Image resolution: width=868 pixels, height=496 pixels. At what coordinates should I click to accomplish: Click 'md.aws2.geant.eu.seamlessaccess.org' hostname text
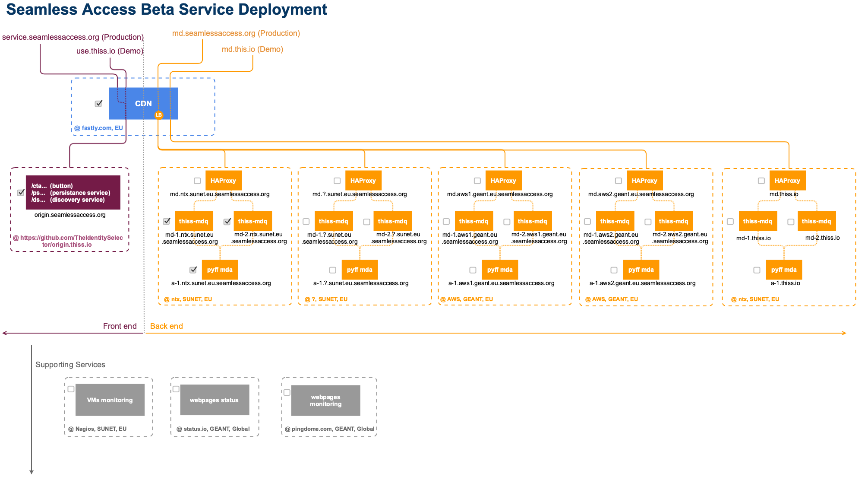[x=641, y=194]
